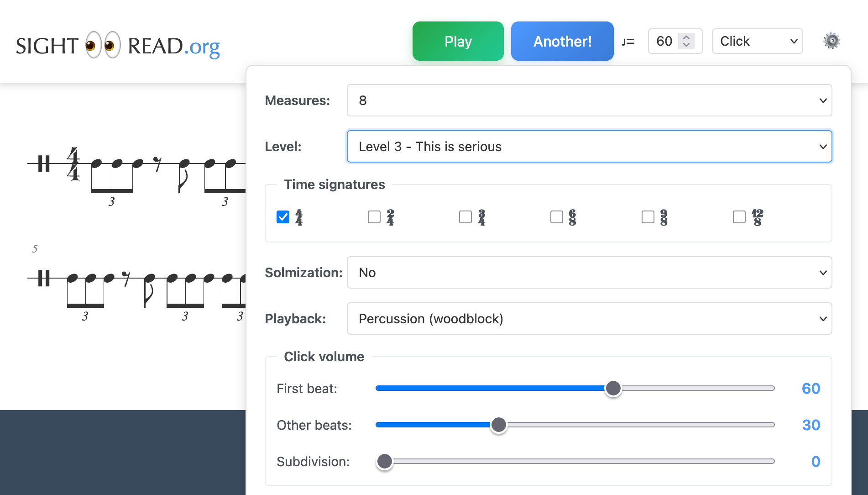
Task: Click the quarter note tempo symbol
Action: pos(628,42)
